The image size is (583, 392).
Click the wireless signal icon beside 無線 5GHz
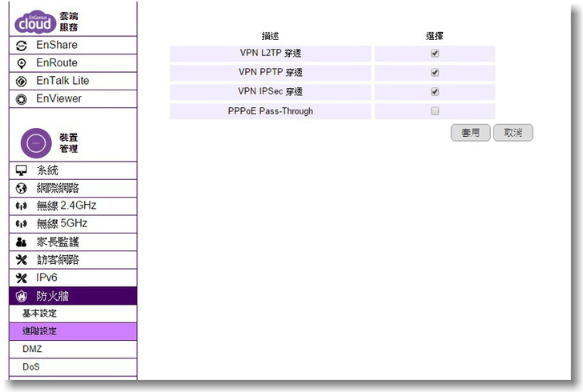pos(21,224)
